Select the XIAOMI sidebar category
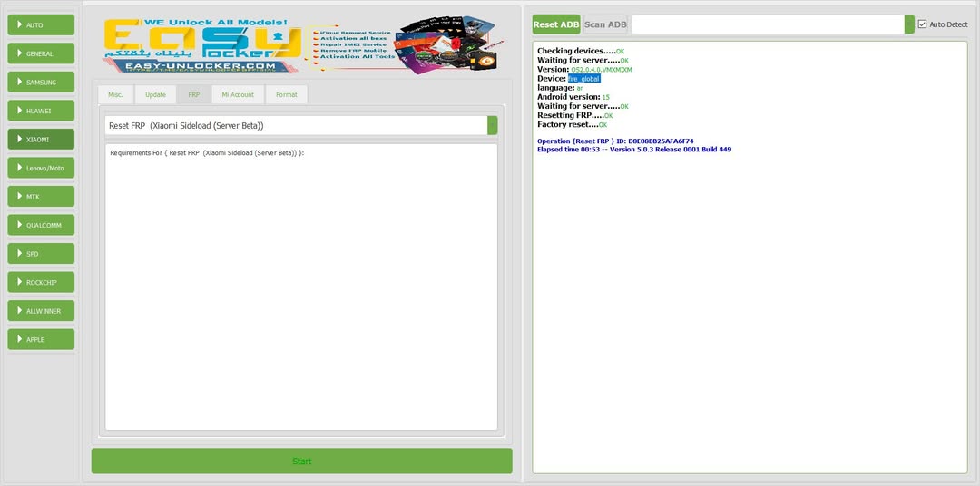980x486 pixels. pyautogui.click(x=41, y=140)
